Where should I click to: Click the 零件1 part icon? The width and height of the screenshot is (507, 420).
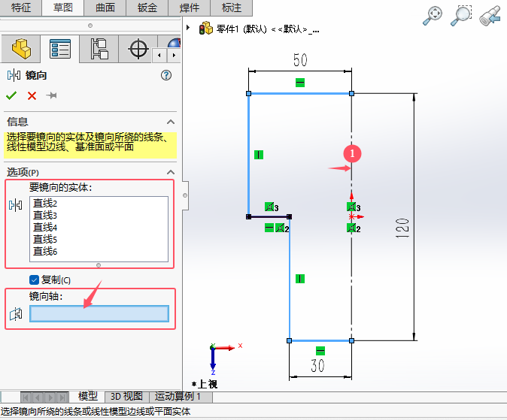coord(205,29)
